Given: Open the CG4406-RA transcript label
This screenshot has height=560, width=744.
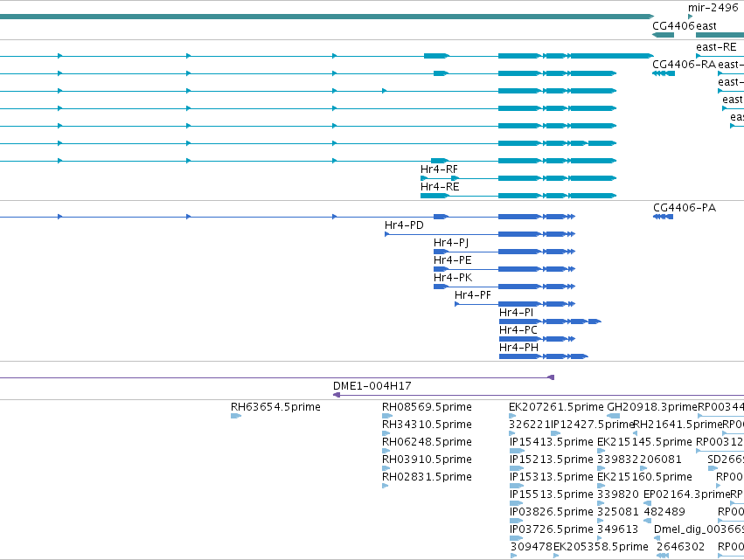Looking at the screenshot, I should coord(684,65).
